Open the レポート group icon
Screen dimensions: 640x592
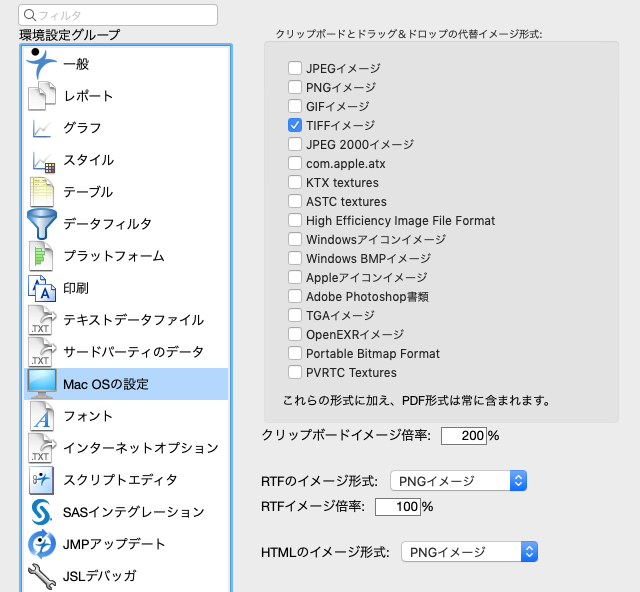[x=42, y=96]
